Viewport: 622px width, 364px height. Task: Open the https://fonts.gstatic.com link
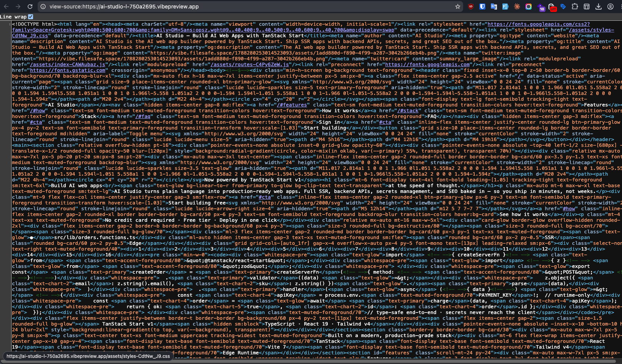(68, 70)
